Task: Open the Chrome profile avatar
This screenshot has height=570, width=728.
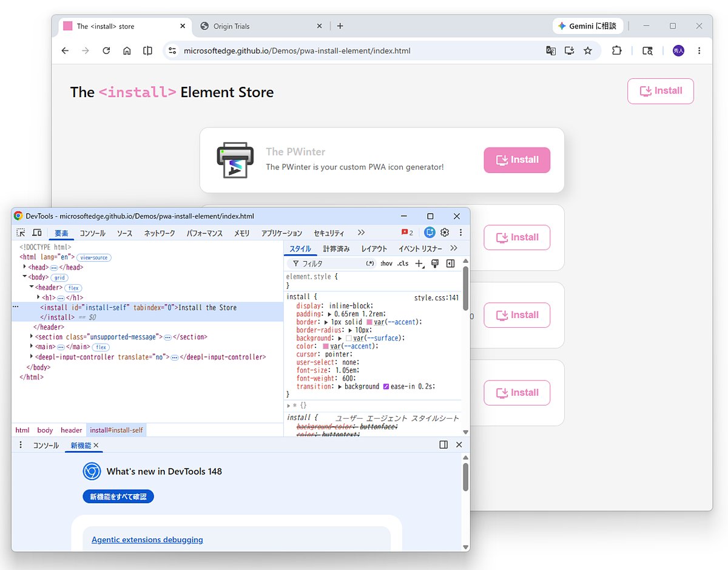Action: (x=678, y=51)
